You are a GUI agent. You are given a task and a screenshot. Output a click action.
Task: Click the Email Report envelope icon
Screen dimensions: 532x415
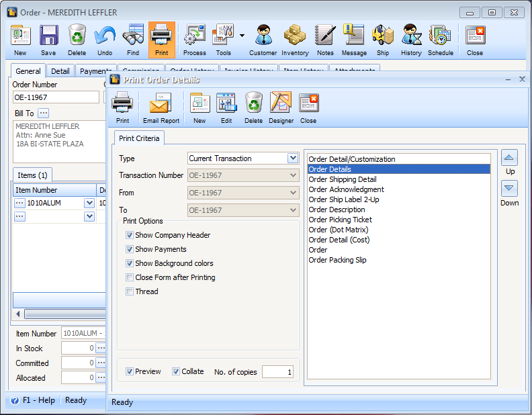(x=161, y=107)
